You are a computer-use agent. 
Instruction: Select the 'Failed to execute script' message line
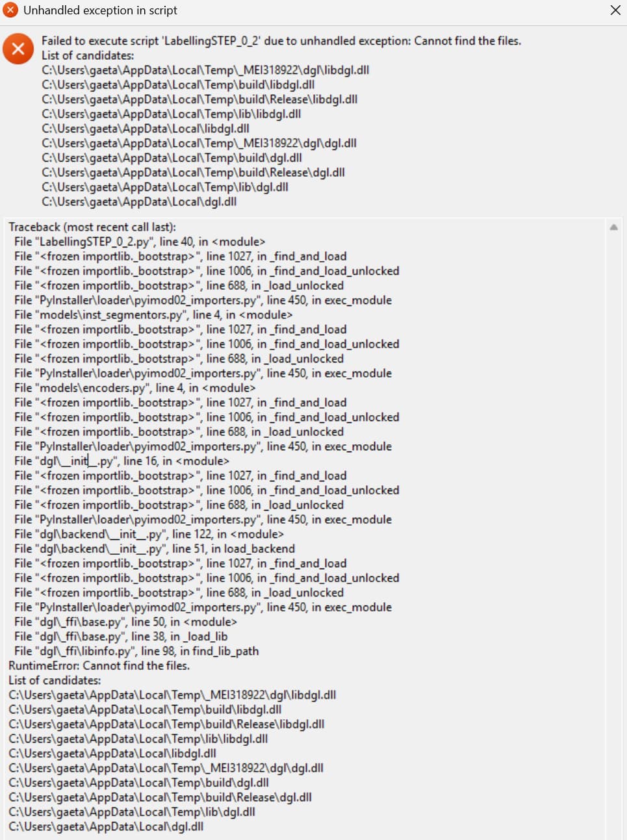coord(281,41)
